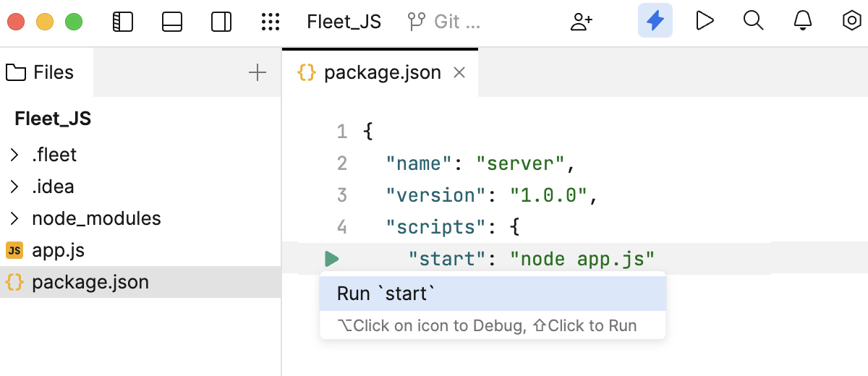Open search with the magnifier icon
868x376 pixels.
point(753,21)
